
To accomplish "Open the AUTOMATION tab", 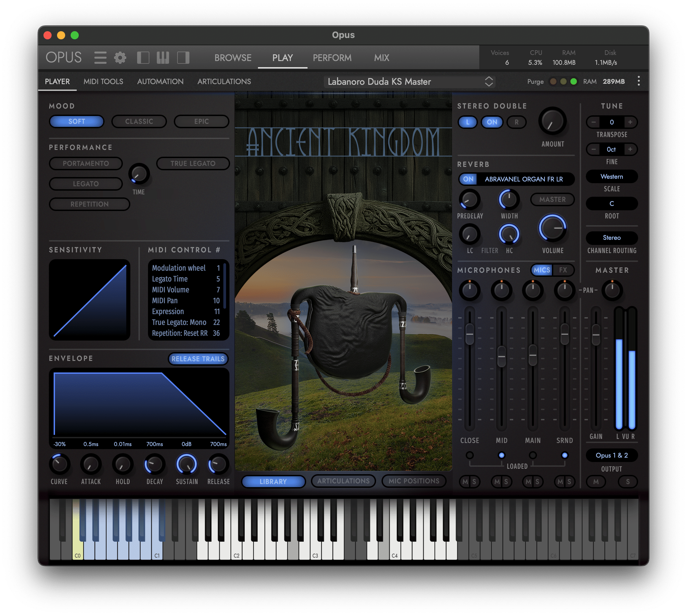I will tap(160, 81).
